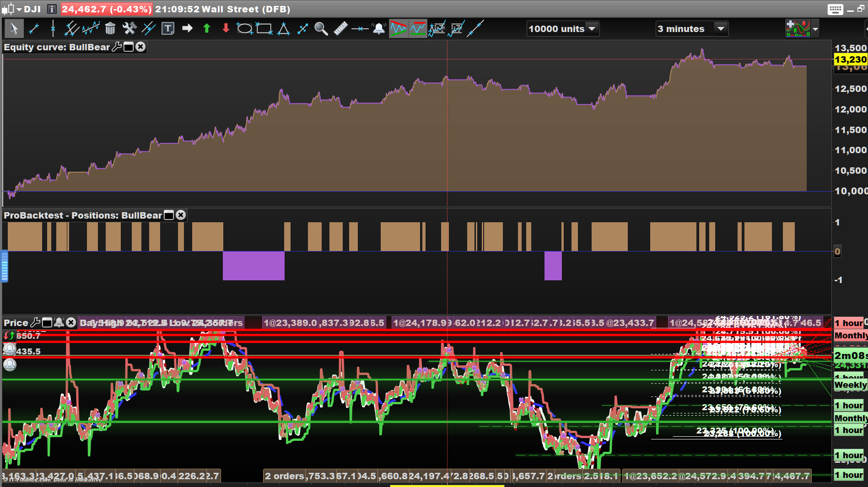The width and height of the screenshot is (868, 487).
Task: Maximize the Equity curve BullBear panel
Action: (129, 47)
